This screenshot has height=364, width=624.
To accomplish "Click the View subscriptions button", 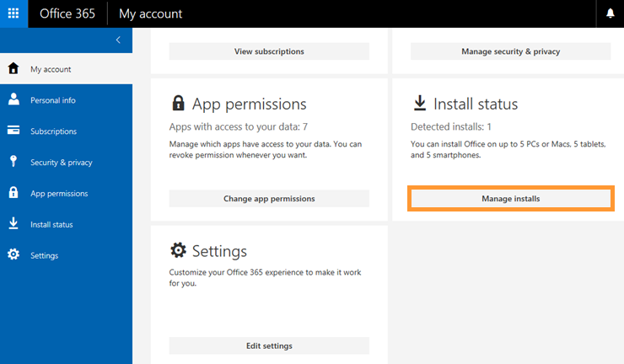I will point(269,51).
